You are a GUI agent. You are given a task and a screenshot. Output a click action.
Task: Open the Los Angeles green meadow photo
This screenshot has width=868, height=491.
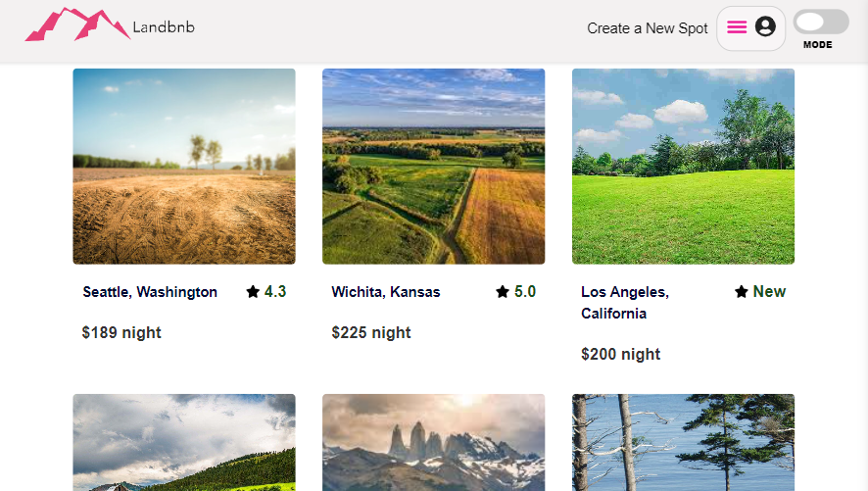pos(683,167)
